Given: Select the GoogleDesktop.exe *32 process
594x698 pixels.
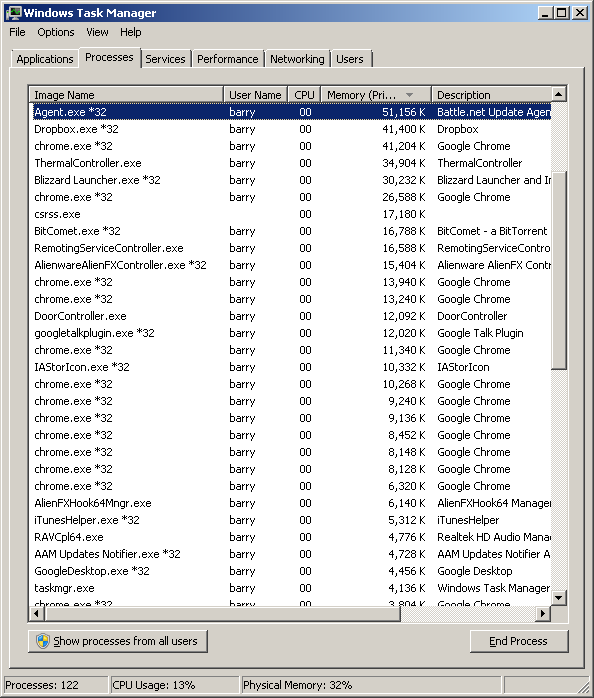Looking at the screenshot, I should coord(291,571).
